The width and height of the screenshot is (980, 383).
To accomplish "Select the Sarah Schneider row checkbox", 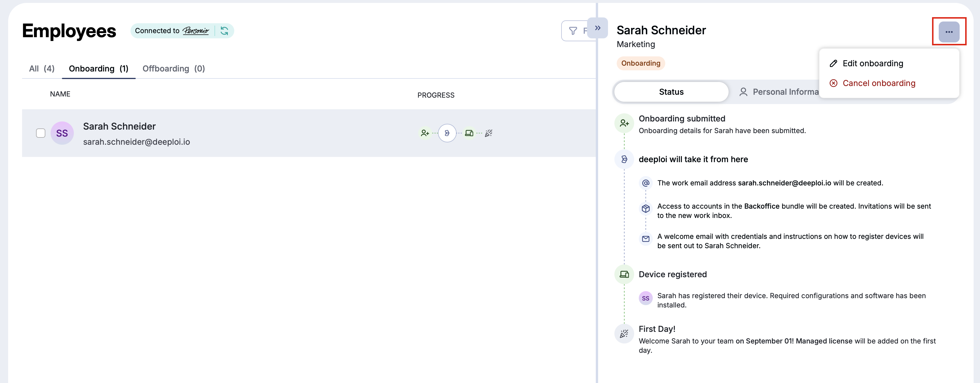I will [41, 133].
